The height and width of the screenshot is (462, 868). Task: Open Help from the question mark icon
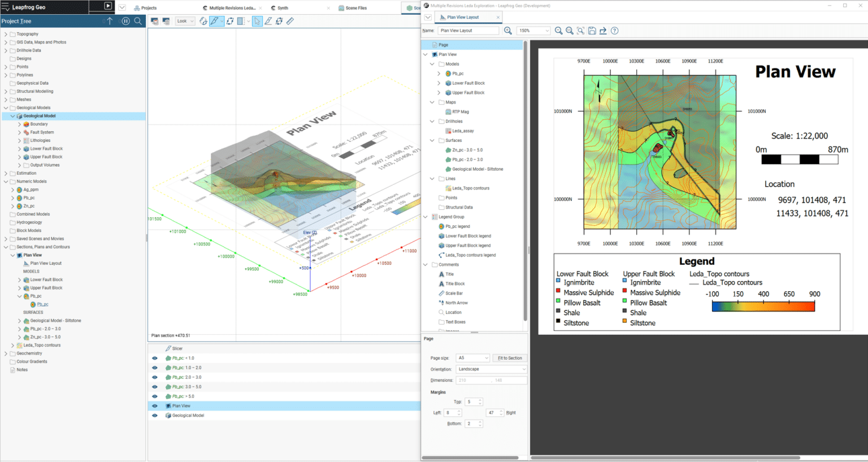(614, 31)
